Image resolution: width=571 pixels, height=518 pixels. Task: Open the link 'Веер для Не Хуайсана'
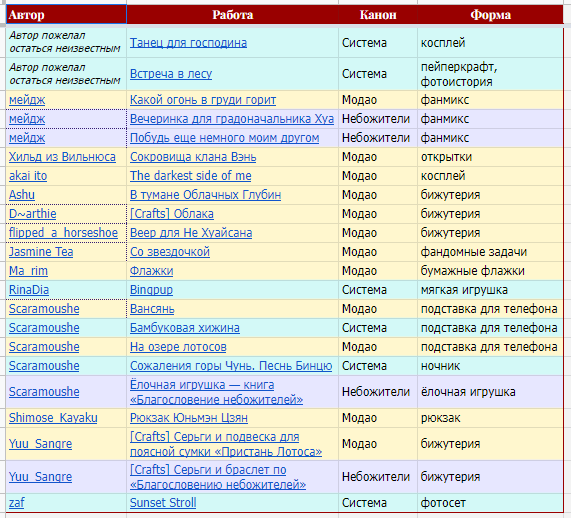click(191, 232)
